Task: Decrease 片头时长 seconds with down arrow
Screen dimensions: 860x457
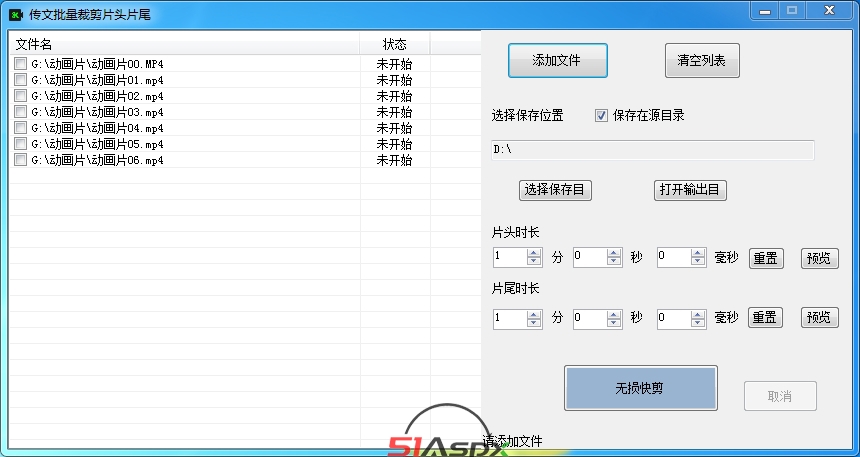Action: [x=614, y=262]
